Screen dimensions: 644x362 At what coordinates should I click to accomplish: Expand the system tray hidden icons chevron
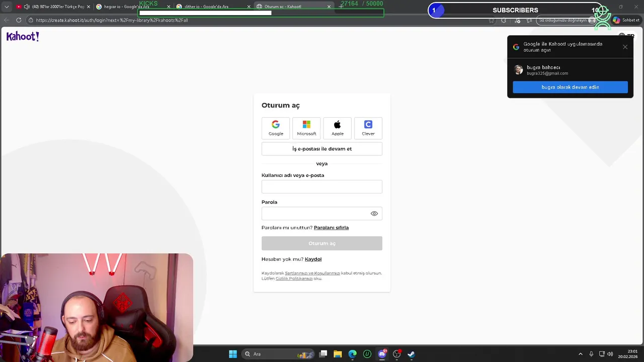580,354
